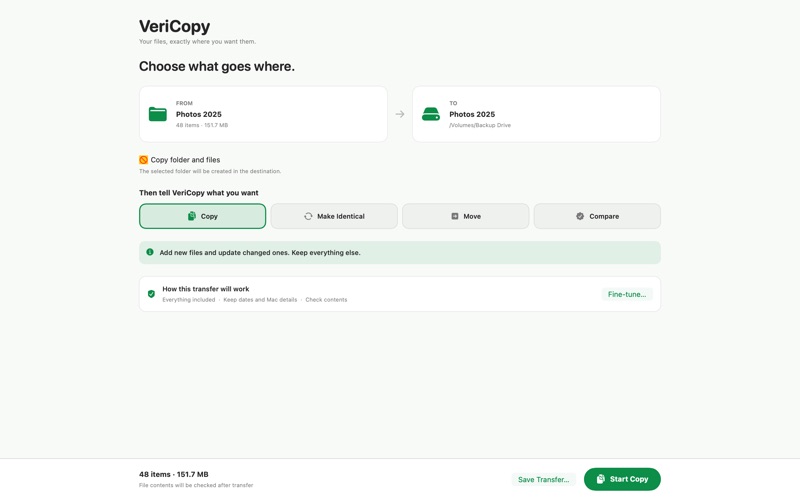This screenshot has height=500, width=800.
Task: Select the Make Identical mode
Action: point(334,216)
